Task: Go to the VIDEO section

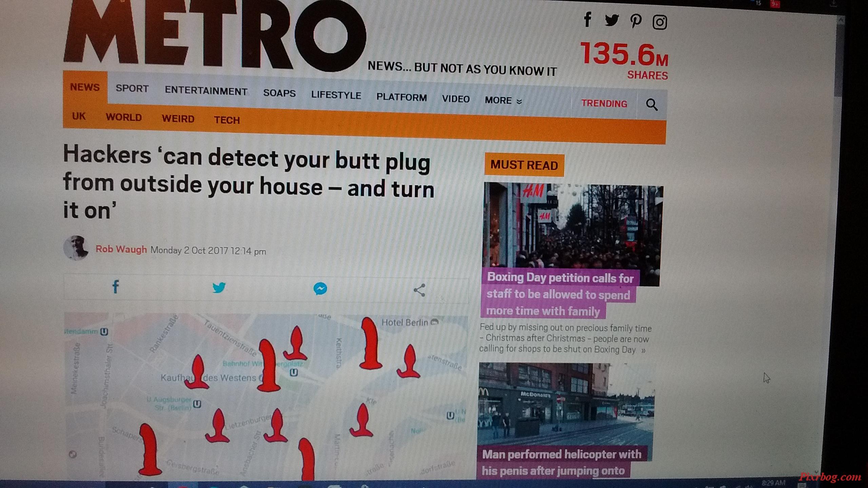Action: click(456, 99)
